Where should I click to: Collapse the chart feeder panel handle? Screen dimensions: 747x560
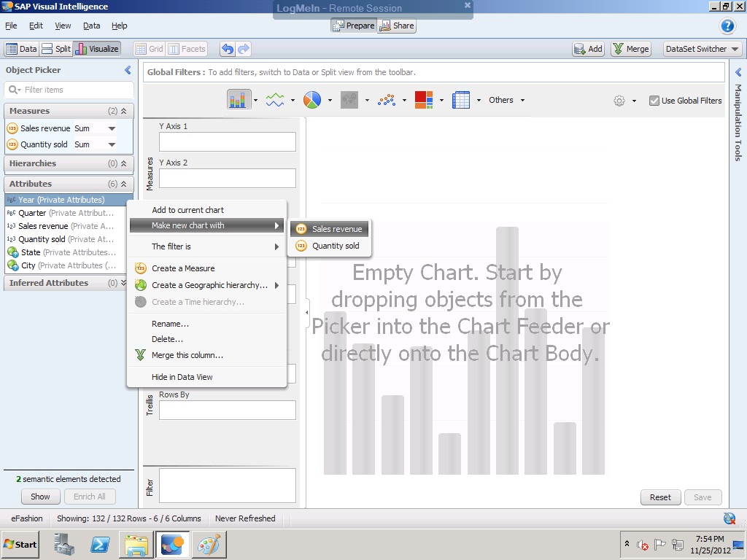(307, 312)
